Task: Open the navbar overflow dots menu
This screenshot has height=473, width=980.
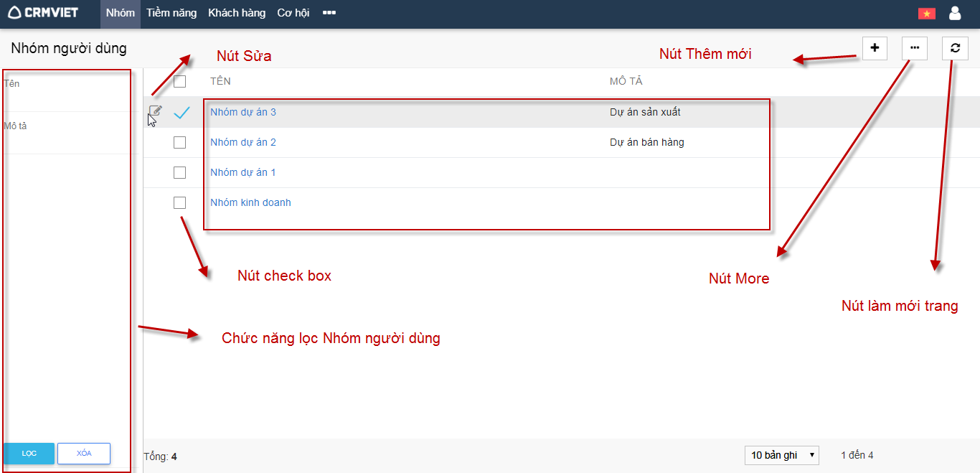Action: (329, 13)
